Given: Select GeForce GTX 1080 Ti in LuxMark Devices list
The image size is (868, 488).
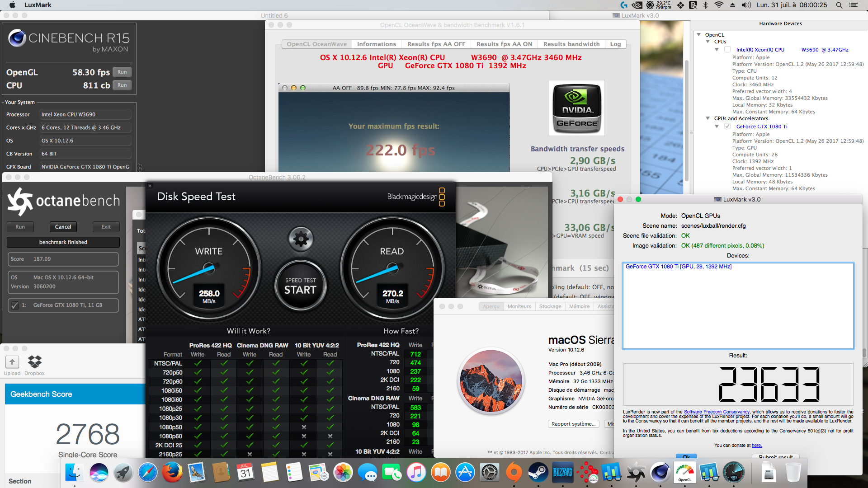Looking at the screenshot, I should pos(678,267).
